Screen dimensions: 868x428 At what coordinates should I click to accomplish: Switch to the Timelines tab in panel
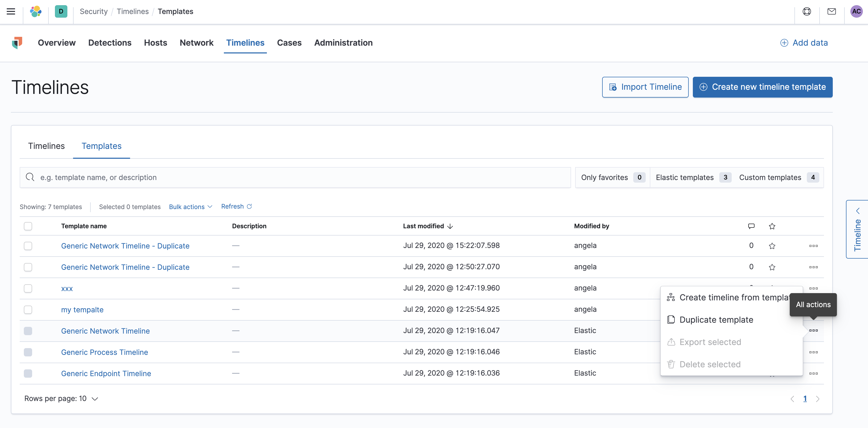point(46,146)
